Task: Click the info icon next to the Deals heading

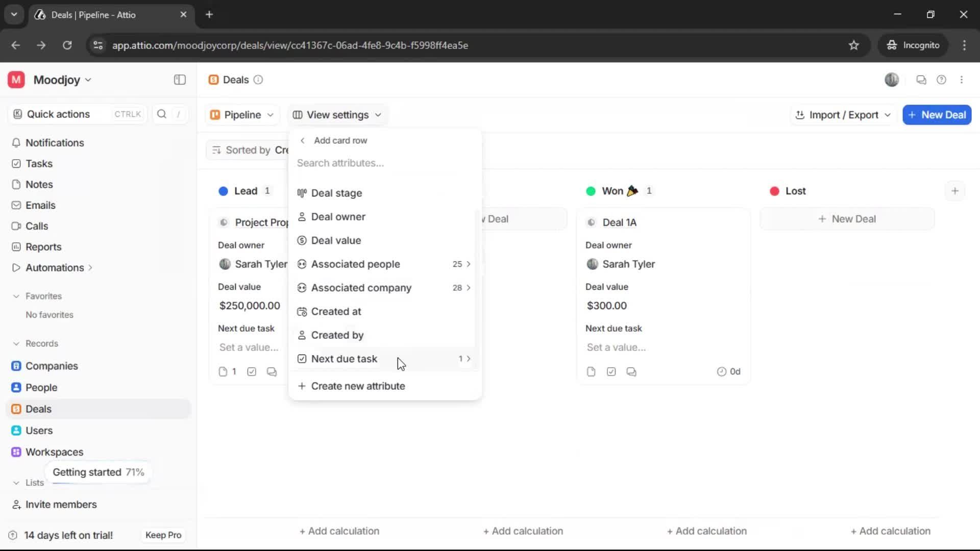Action: click(x=258, y=80)
